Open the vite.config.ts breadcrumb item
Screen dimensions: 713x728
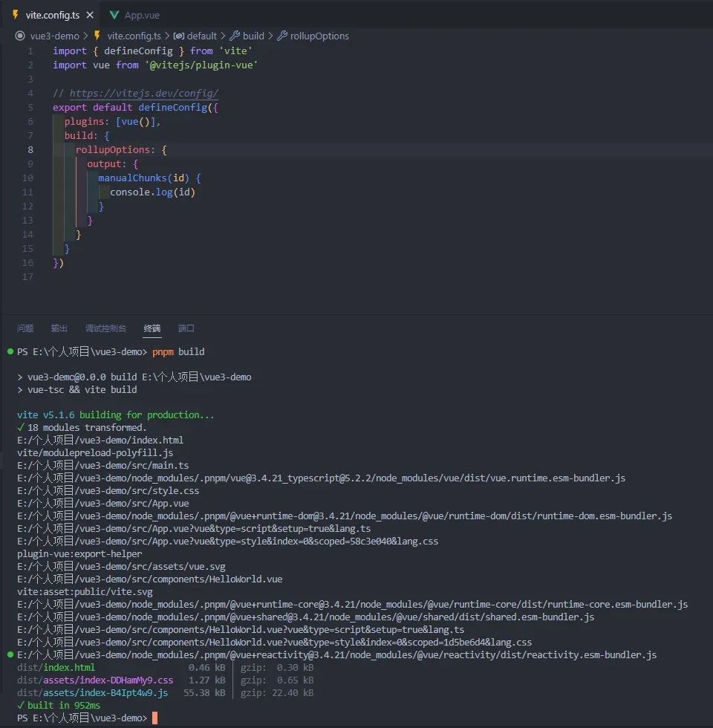coord(134,36)
